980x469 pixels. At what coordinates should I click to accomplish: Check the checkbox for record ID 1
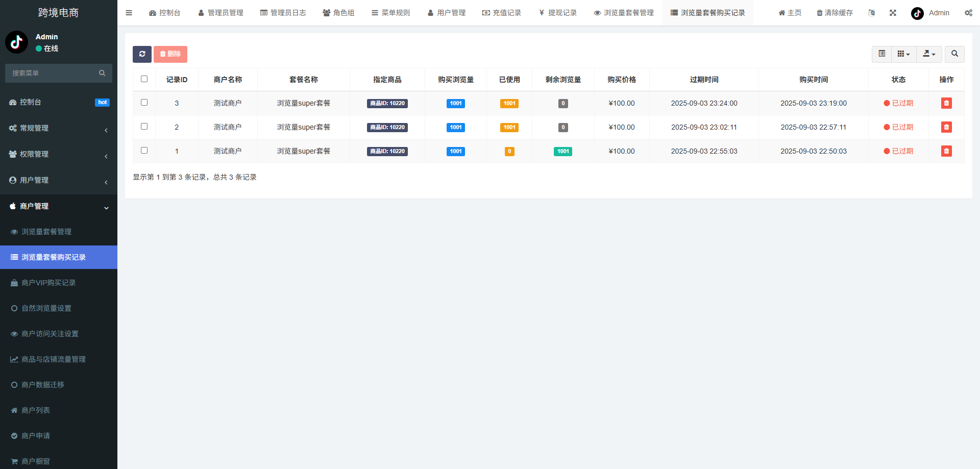click(144, 151)
